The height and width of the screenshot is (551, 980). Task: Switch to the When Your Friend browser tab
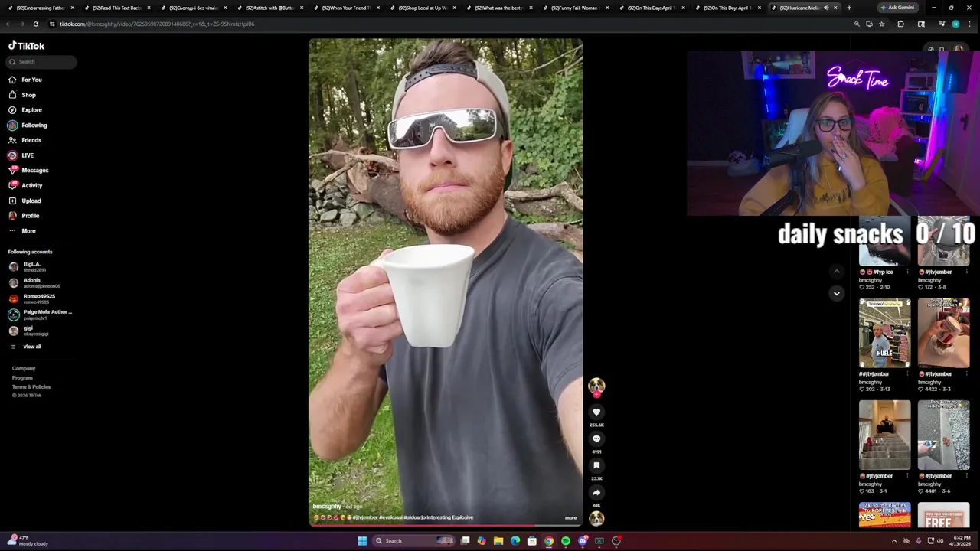[345, 8]
